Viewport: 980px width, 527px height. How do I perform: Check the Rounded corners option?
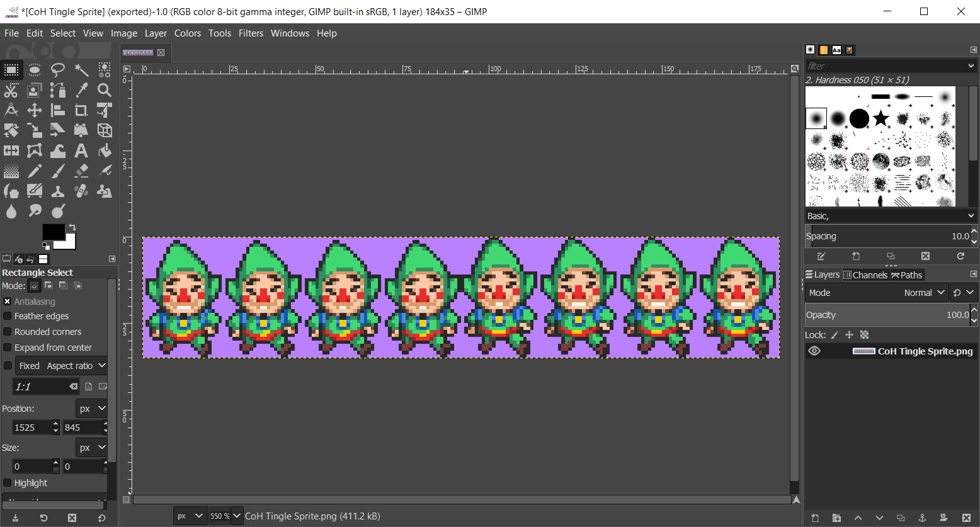tap(8, 332)
